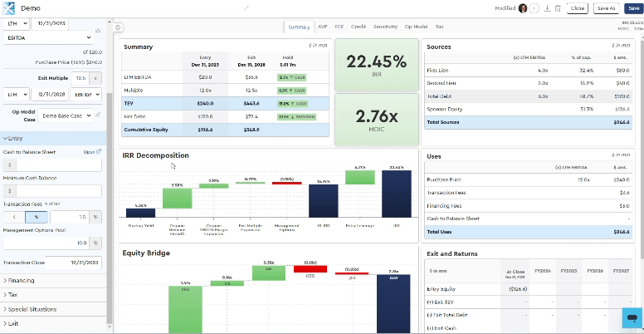Switch Transaction Fees to percent mode
This screenshot has width=644, height=334.
tap(36, 217)
